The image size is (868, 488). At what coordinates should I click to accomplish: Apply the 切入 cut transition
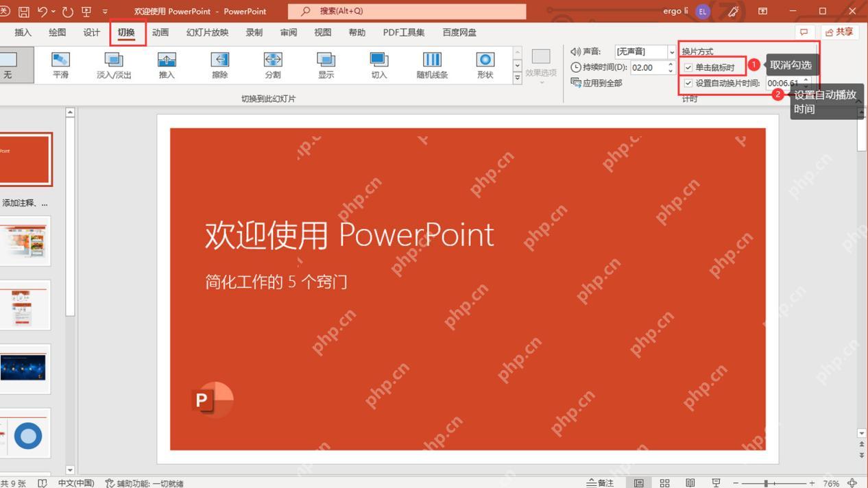(379, 66)
